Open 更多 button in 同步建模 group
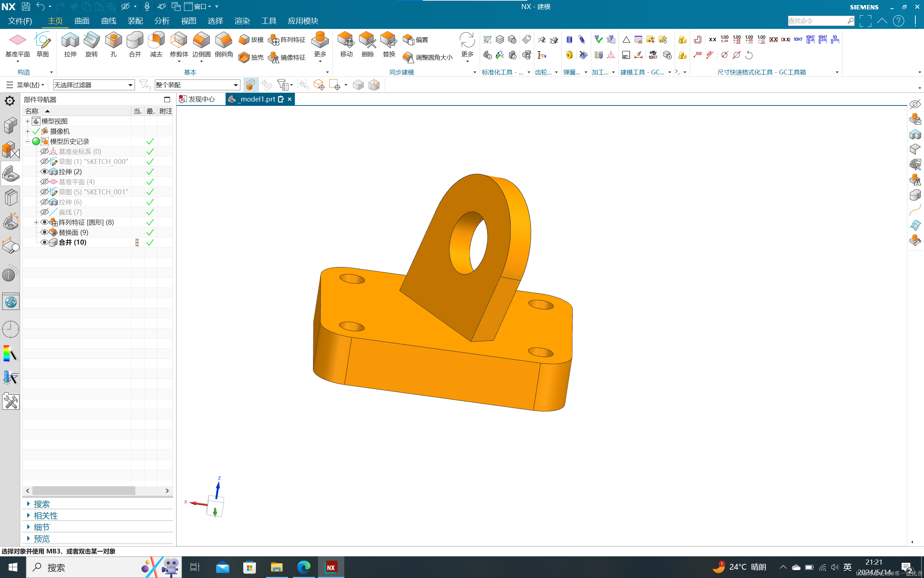The height and width of the screenshot is (578, 924). pyautogui.click(x=467, y=46)
